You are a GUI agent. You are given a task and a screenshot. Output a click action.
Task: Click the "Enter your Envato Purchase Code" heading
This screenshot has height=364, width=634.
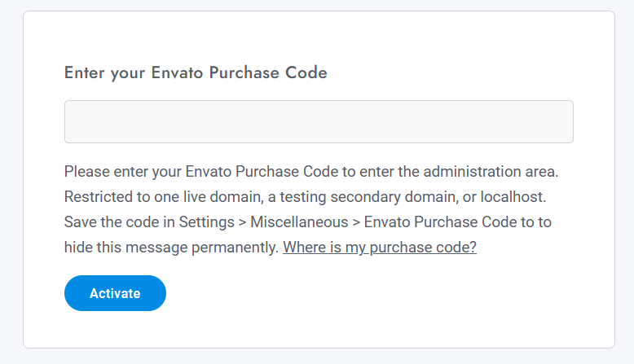tap(196, 72)
